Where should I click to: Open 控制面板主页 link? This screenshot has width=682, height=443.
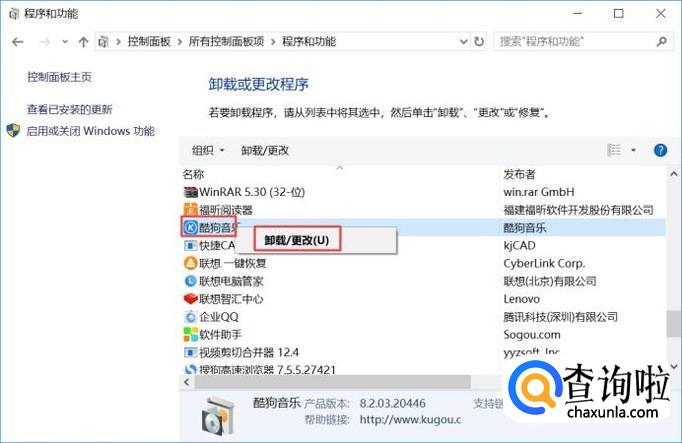(60, 77)
